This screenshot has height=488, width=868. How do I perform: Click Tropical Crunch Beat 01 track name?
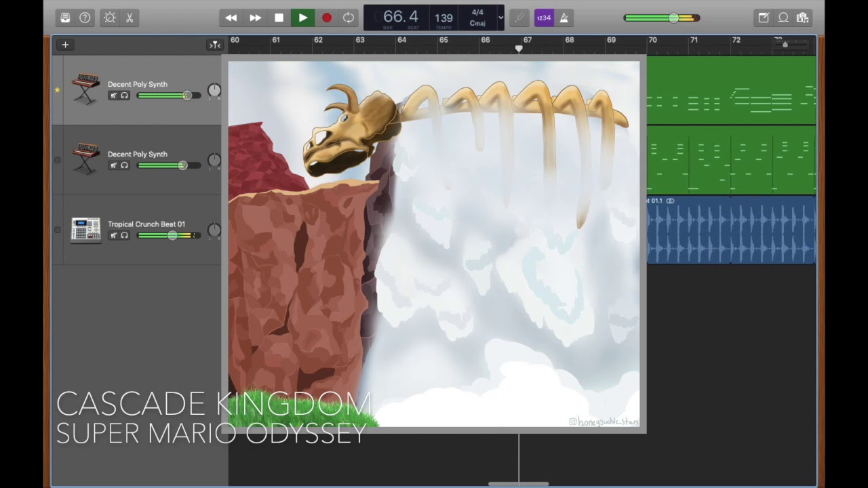[x=146, y=224]
